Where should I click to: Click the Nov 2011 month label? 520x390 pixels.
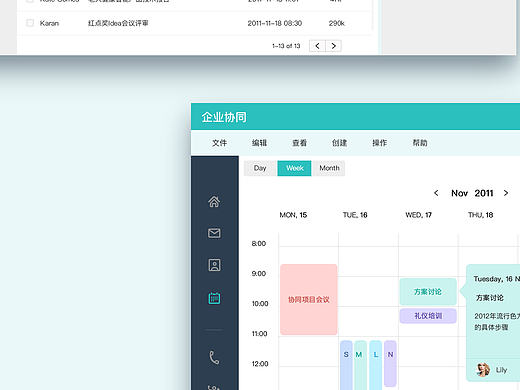pyautogui.click(x=472, y=193)
